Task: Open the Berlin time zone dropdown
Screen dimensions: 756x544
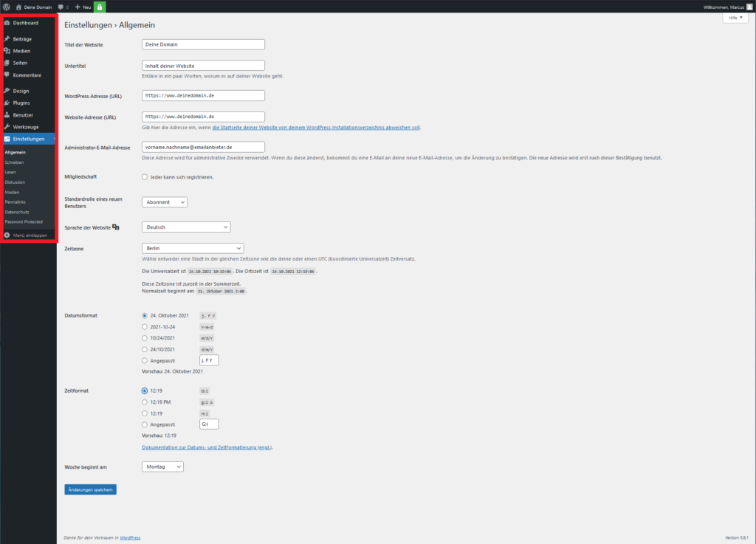Action: point(193,248)
